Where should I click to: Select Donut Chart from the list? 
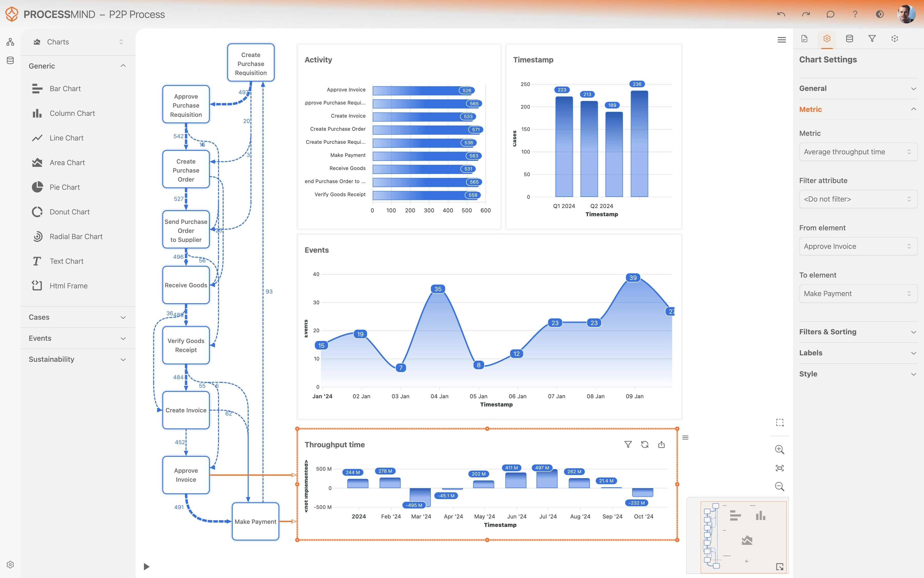pyautogui.click(x=70, y=212)
